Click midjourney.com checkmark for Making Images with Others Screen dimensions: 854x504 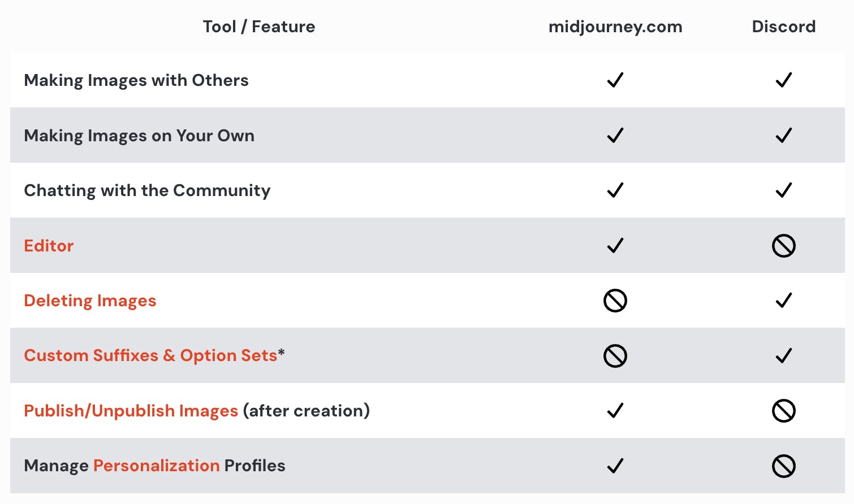tap(615, 80)
